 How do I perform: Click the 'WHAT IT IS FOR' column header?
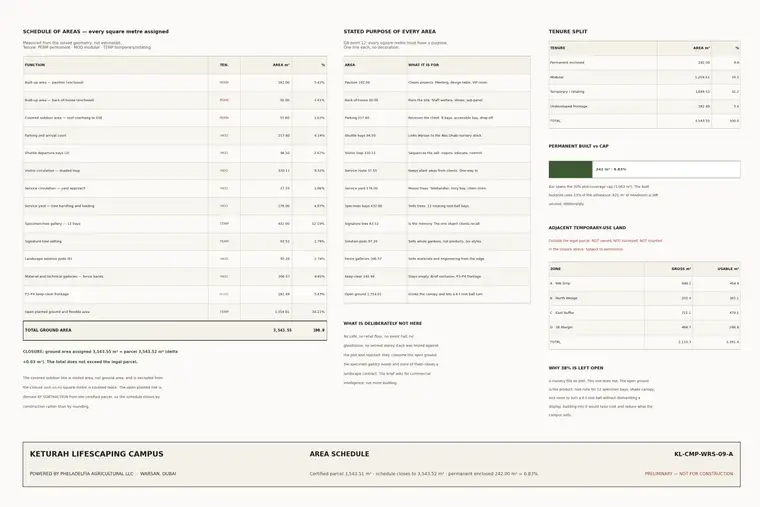(x=423, y=65)
